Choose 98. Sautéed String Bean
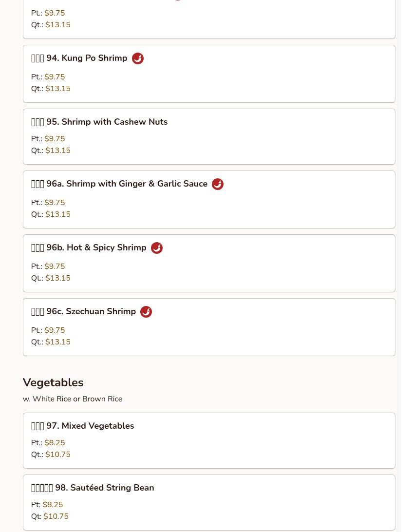411x532 pixels. coord(209,502)
